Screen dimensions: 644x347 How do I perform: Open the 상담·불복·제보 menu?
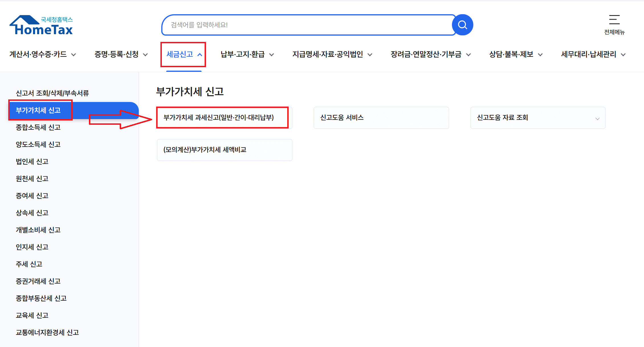pyautogui.click(x=515, y=54)
